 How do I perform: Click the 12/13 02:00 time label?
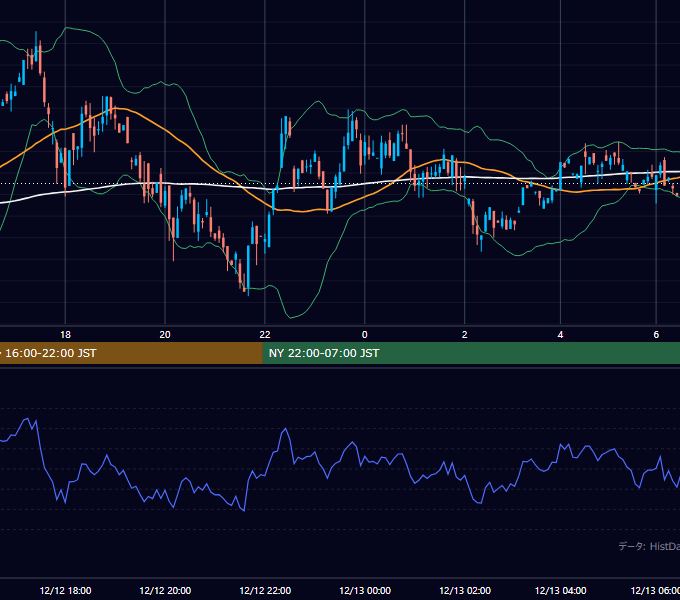465,590
